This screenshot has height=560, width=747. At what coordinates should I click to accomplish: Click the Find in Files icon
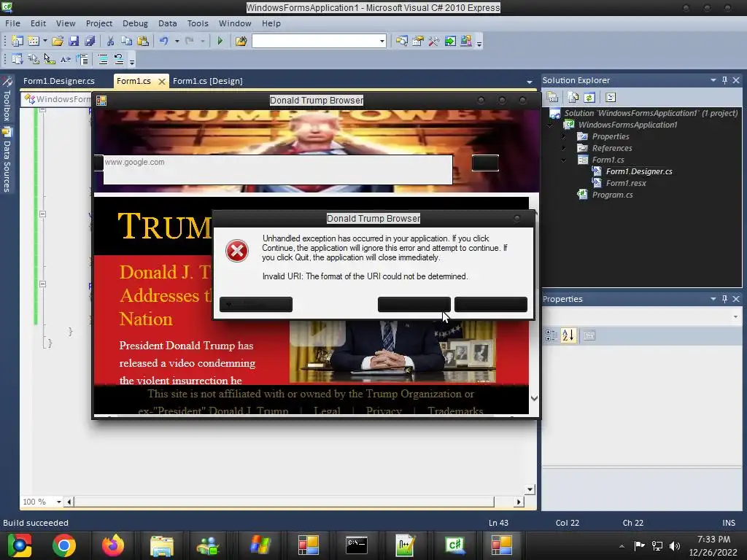241,42
